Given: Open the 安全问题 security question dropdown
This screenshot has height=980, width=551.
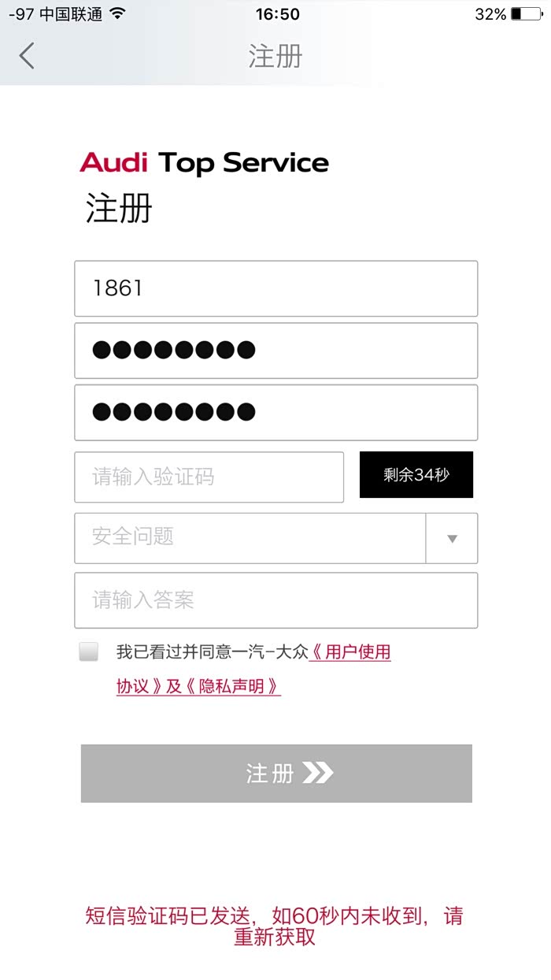Looking at the screenshot, I should [x=236, y=538].
